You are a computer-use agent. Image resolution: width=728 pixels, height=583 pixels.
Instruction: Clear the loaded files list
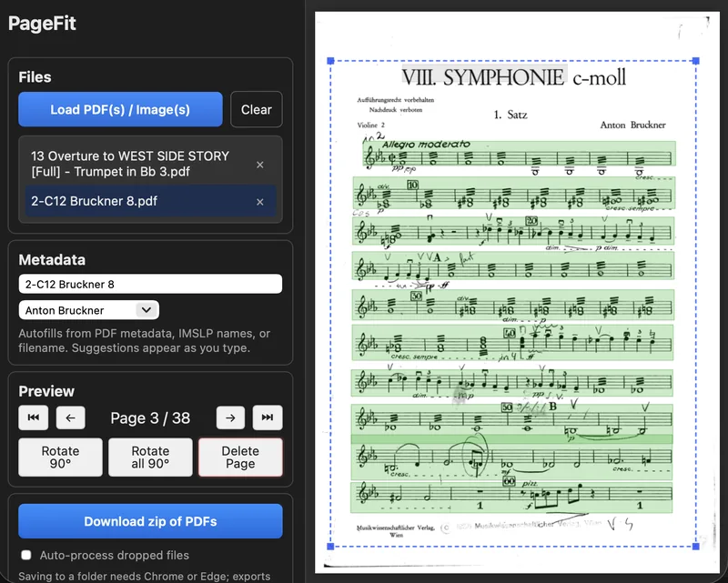click(257, 109)
